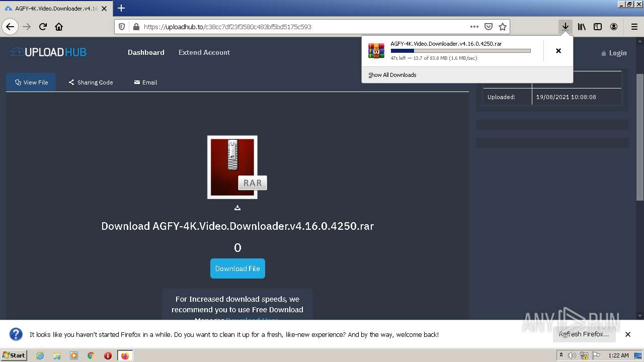The image size is (644, 362).
Task: Click the Download File button
Action: [x=237, y=268]
